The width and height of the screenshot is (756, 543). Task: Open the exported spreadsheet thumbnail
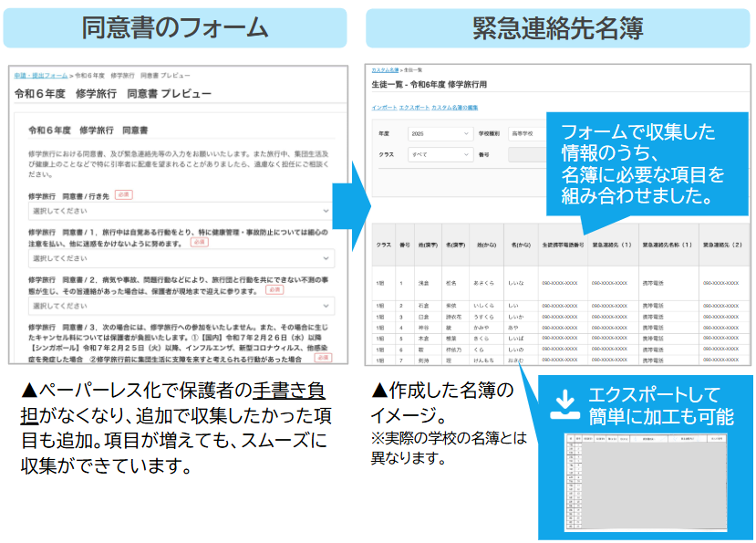[x=646, y=482]
